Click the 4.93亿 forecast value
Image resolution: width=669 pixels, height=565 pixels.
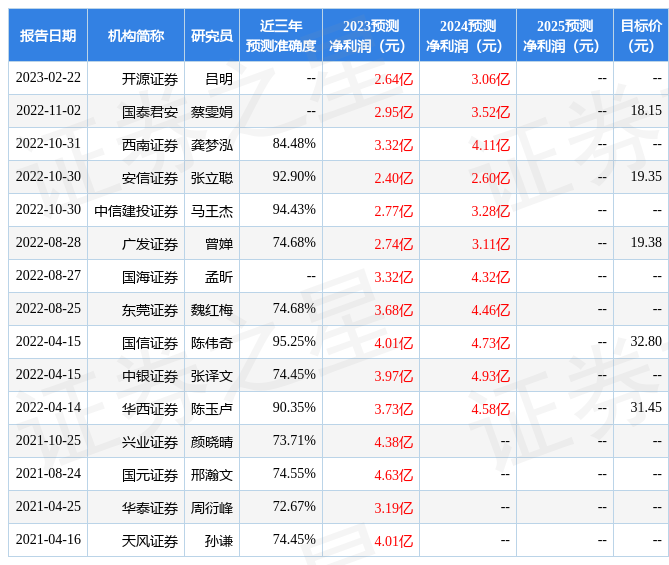[490, 376]
